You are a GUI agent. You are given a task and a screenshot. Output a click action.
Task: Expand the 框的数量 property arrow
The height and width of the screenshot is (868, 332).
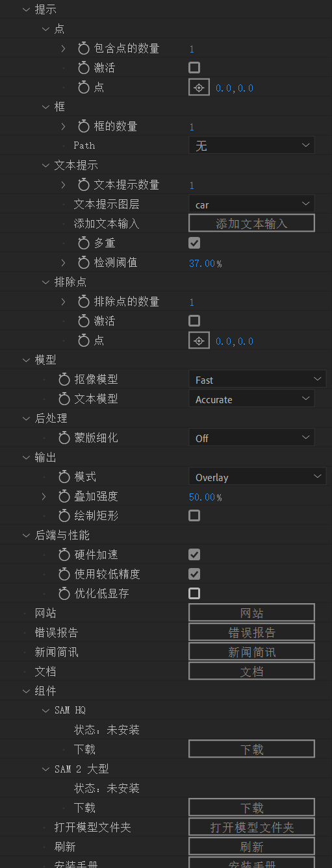tap(63, 127)
